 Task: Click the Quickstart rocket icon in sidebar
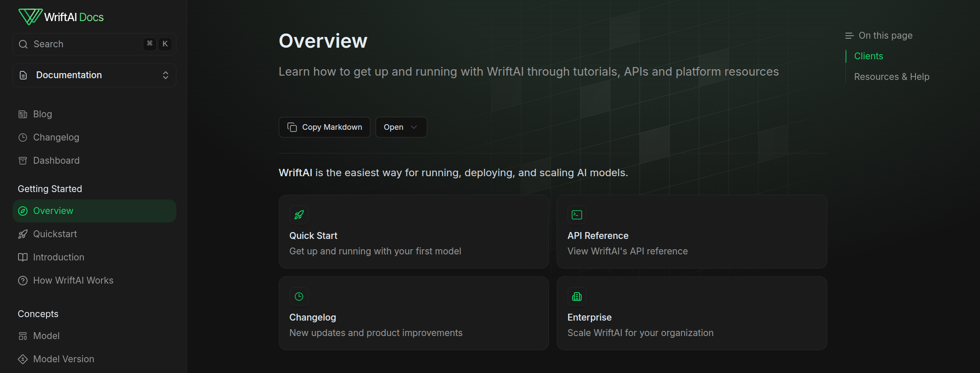[x=23, y=234]
